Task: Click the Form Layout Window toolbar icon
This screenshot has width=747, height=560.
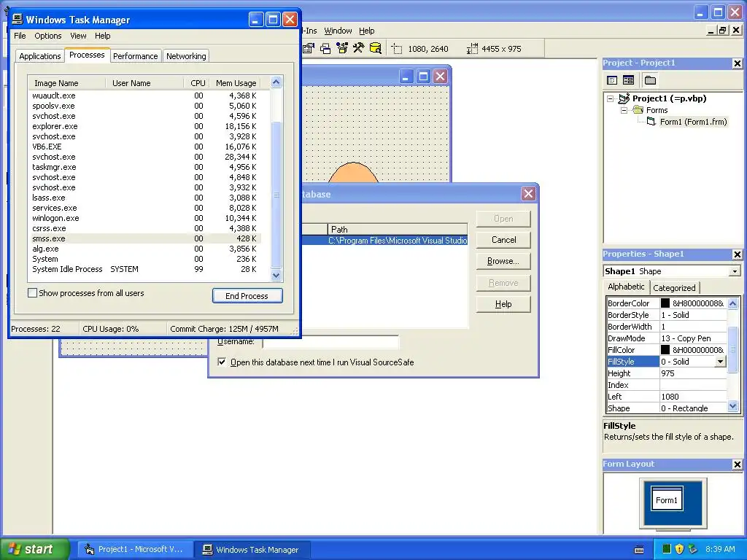Action: coord(325,48)
